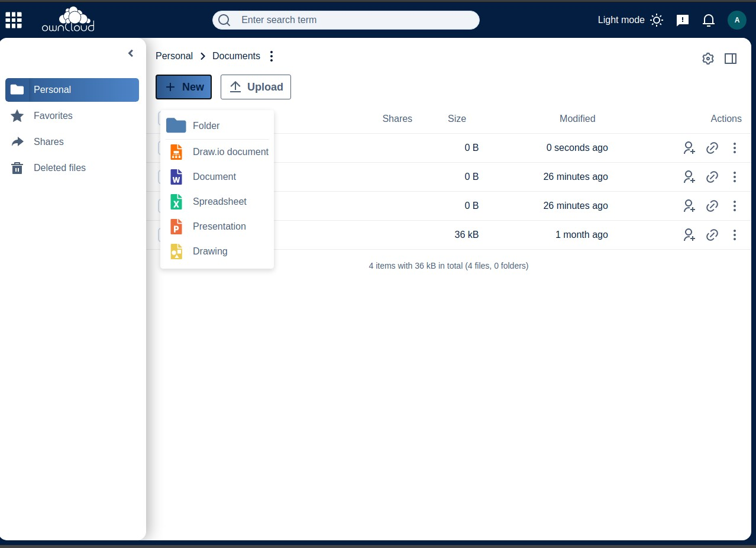The height and width of the screenshot is (548, 756).
Task: Open view options gear icon
Action: pyautogui.click(x=708, y=59)
